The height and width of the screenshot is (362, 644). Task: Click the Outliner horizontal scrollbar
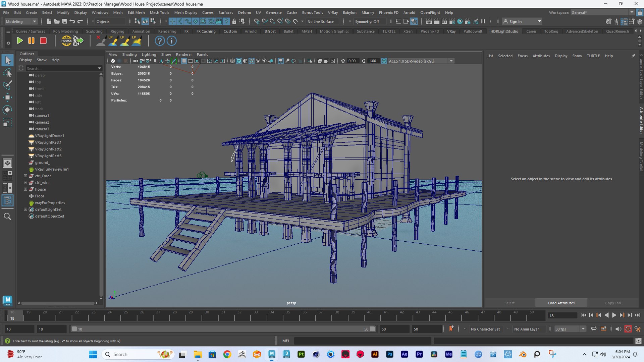coord(58,303)
